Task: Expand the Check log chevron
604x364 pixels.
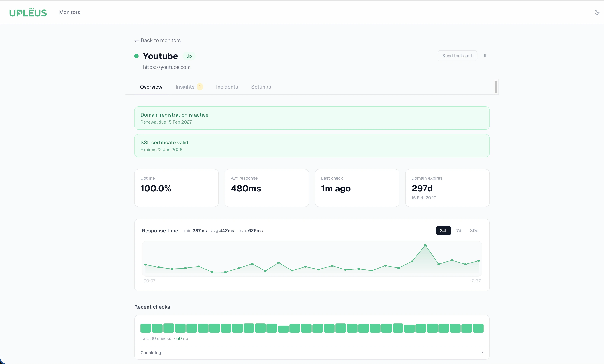Action: click(x=481, y=353)
